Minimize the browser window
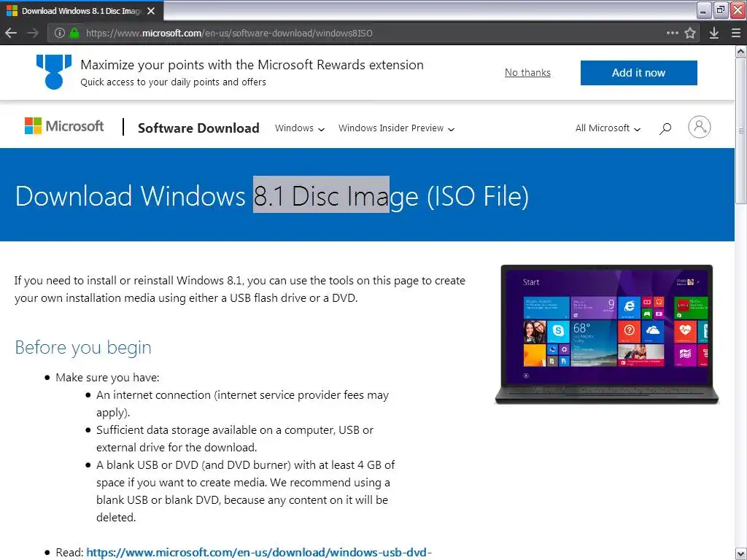Viewport: 747px width, 560px height. (x=704, y=10)
